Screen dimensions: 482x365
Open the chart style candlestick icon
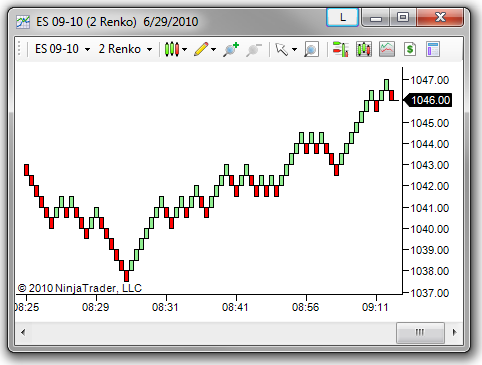tap(172, 49)
